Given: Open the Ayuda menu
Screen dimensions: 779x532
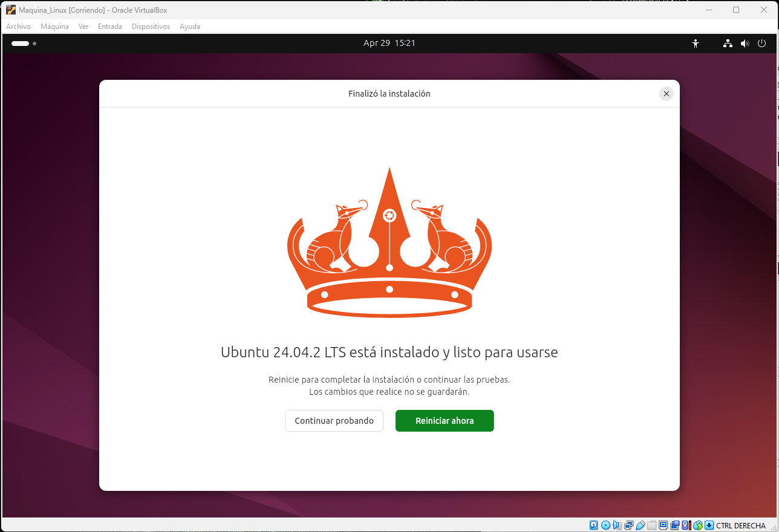Looking at the screenshot, I should 189,27.
